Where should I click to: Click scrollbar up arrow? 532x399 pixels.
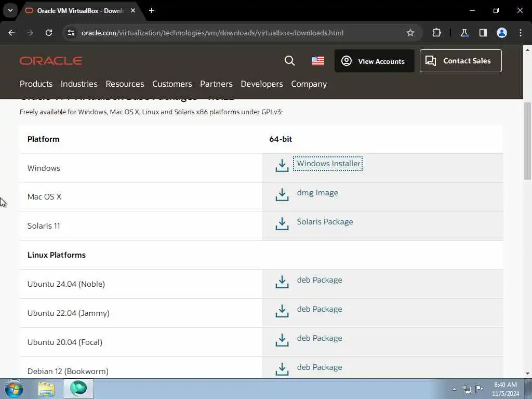click(x=527, y=50)
